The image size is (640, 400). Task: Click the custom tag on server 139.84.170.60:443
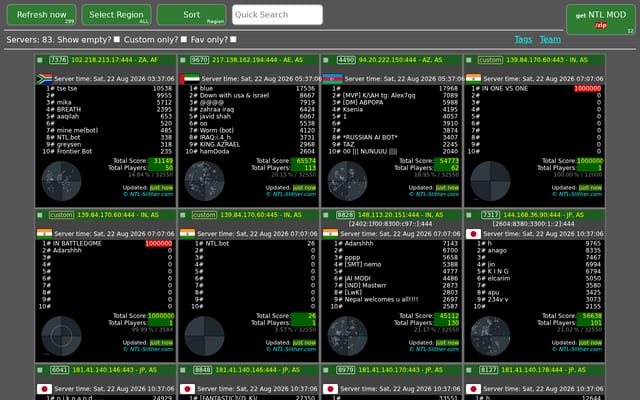pyautogui.click(x=490, y=60)
